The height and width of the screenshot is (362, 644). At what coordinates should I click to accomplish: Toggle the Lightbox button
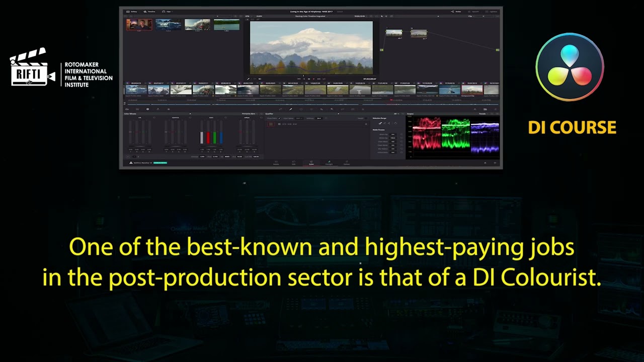492,12
